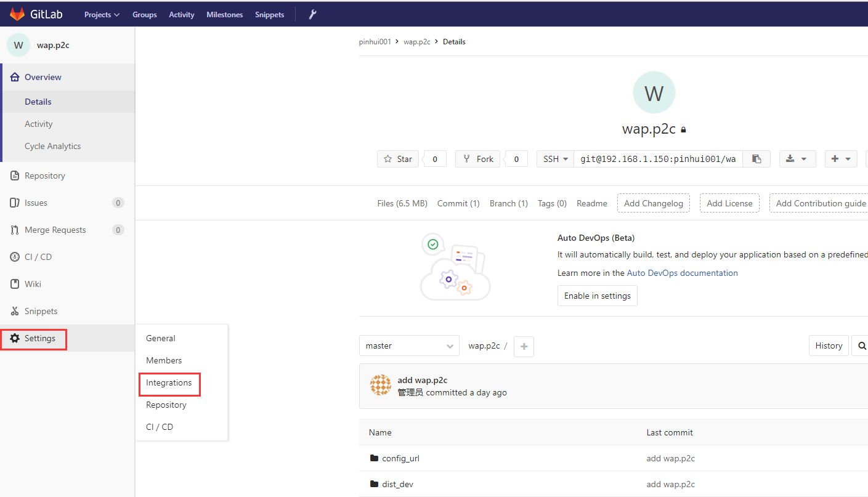The image size is (868, 497).
Task: Click the Merge Requests icon in sidebar
Action: point(15,230)
